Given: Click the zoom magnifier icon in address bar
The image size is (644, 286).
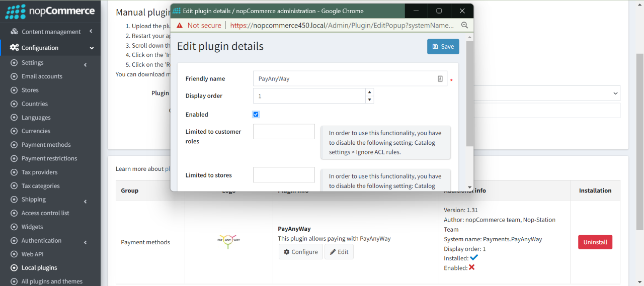Looking at the screenshot, I should point(464,25).
